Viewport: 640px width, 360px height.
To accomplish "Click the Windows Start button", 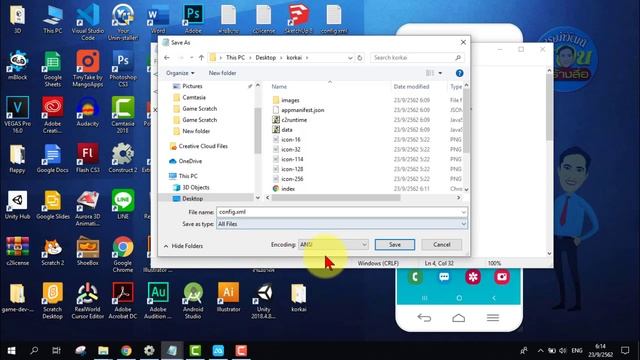I will (11, 351).
